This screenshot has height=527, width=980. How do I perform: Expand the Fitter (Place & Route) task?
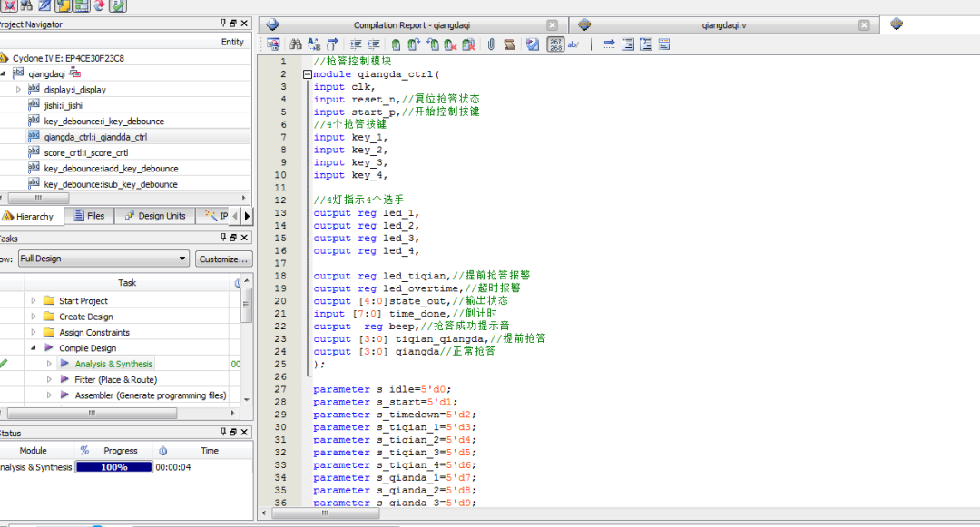[49, 380]
